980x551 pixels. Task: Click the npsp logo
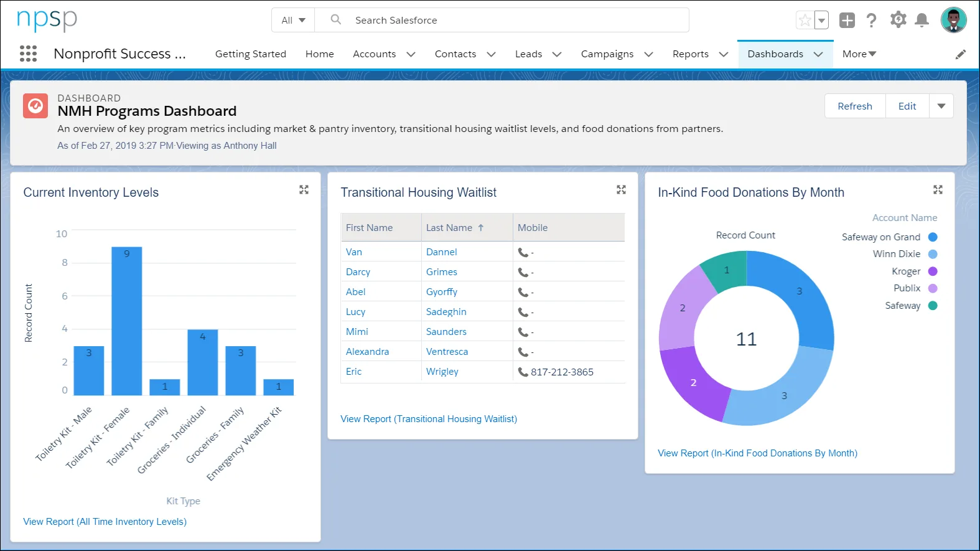coord(47,19)
